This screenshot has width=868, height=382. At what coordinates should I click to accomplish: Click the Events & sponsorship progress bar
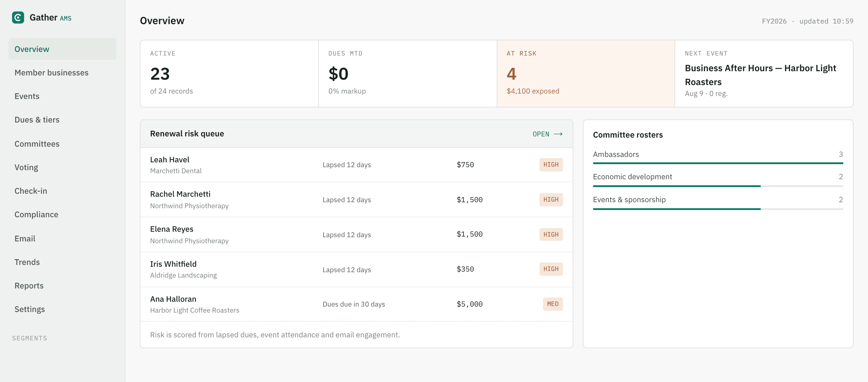point(718,209)
